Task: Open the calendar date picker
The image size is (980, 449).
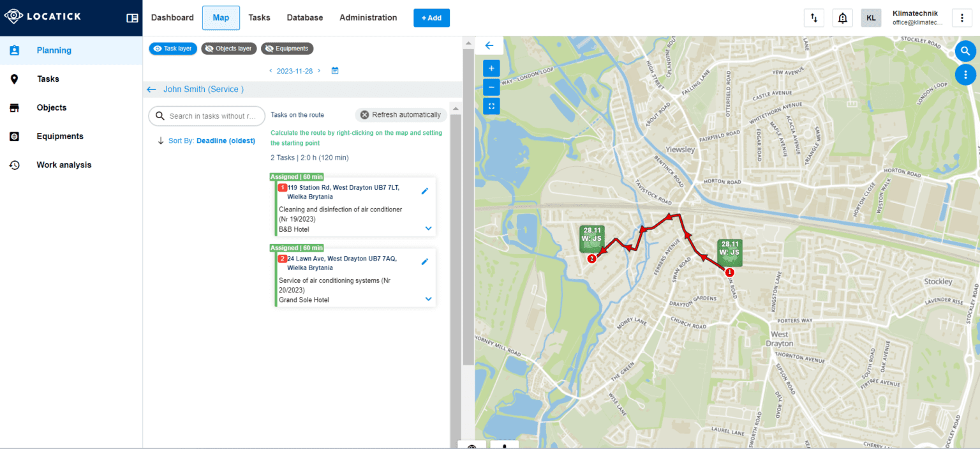Action: tap(334, 71)
